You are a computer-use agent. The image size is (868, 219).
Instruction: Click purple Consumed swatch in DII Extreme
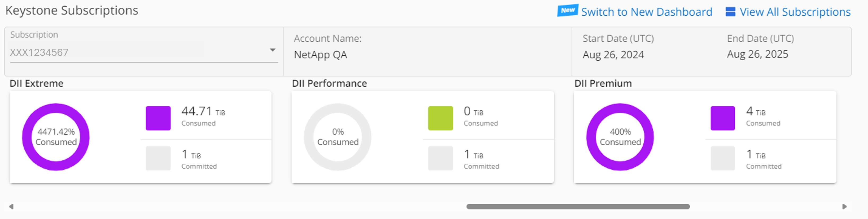coord(158,118)
